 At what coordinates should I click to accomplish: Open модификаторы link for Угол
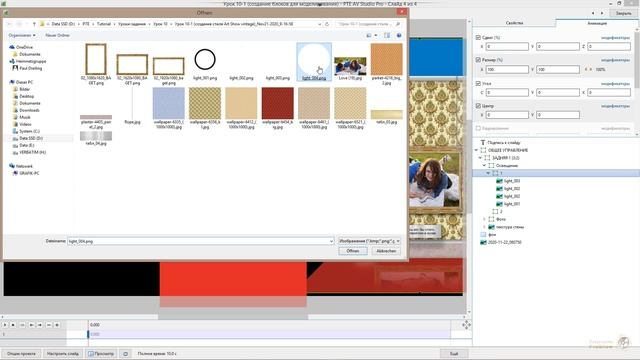[615, 83]
